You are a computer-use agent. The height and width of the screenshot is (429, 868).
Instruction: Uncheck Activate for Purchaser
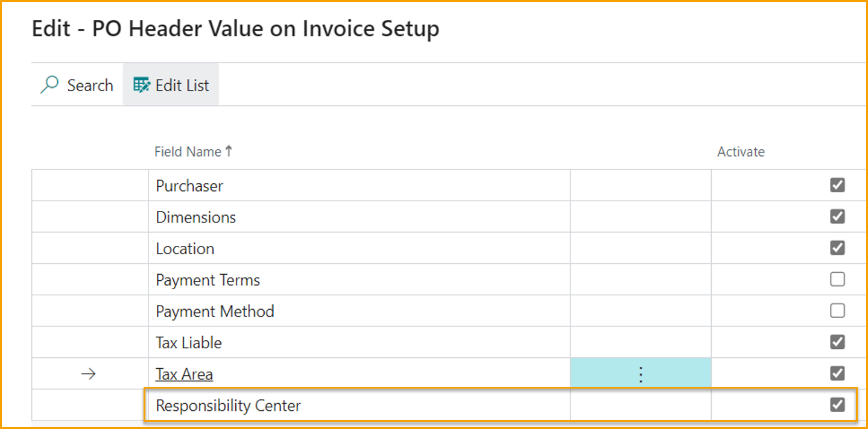click(837, 185)
